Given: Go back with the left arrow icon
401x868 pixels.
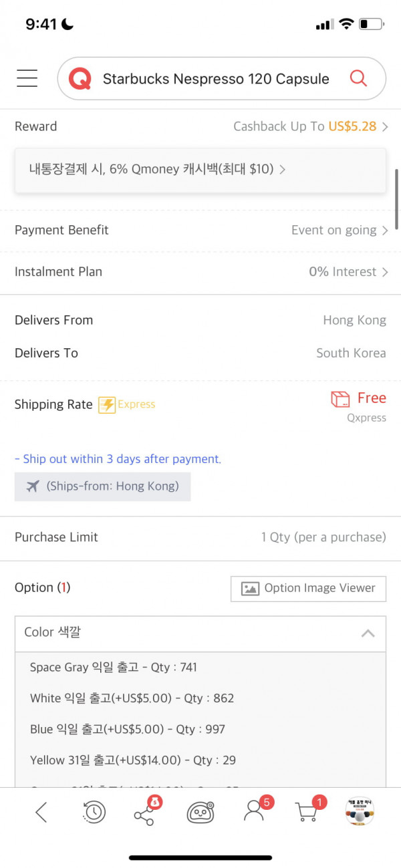Looking at the screenshot, I should point(41,812).
